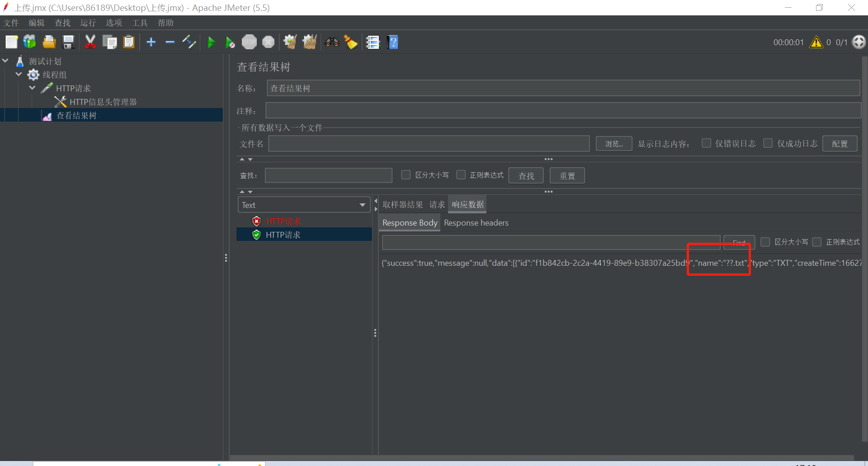The image size is (868, 466).
Task: Create new test plan via new file icon
Action: click(12, 42)
